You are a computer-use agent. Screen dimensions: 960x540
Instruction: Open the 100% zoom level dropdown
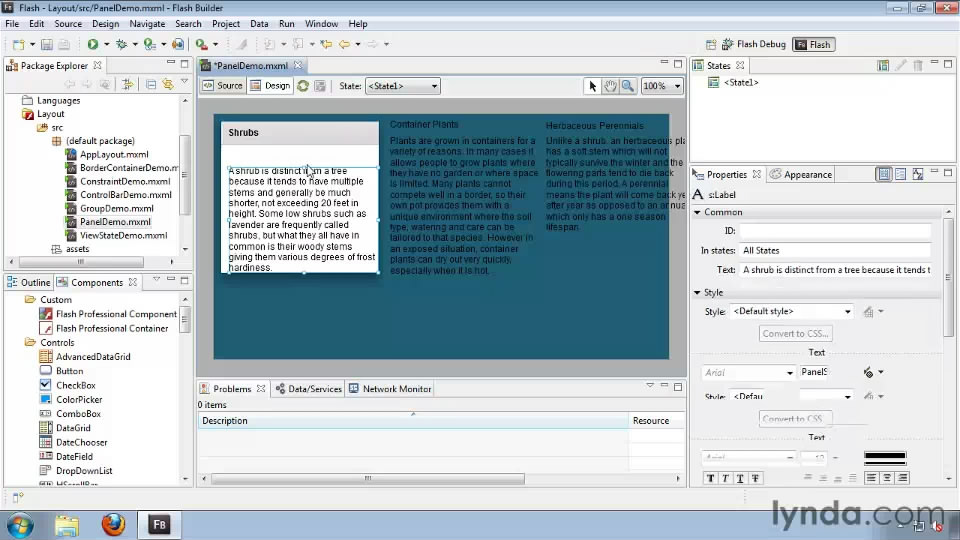pyautogui.click(x=661, y=86)
